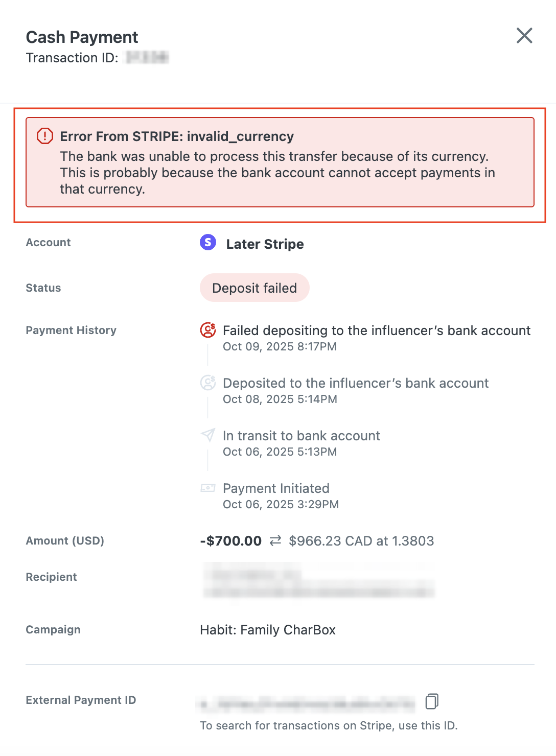Click the -$700.00 amount
This screenshot has width=556, height=756.
[231, 541]
